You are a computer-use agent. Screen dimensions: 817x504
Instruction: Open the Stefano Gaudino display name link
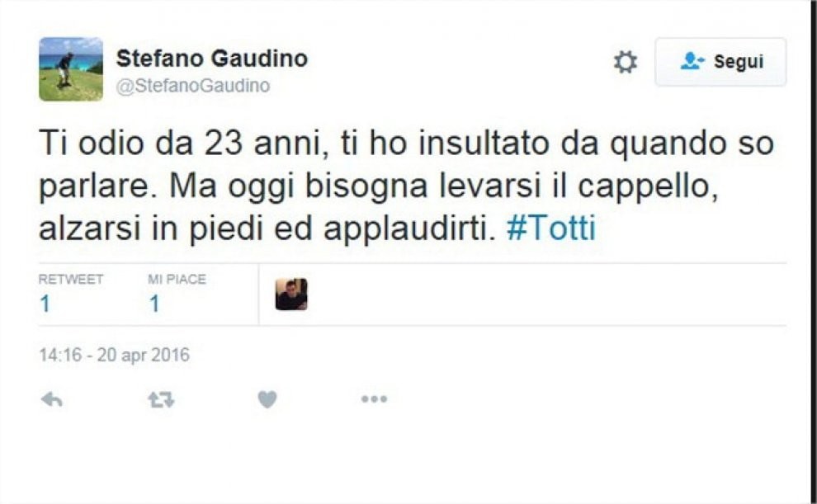(212, 59)
